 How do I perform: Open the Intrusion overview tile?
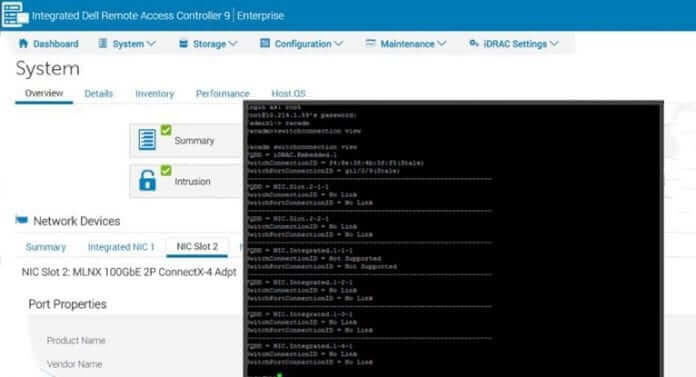186,181
